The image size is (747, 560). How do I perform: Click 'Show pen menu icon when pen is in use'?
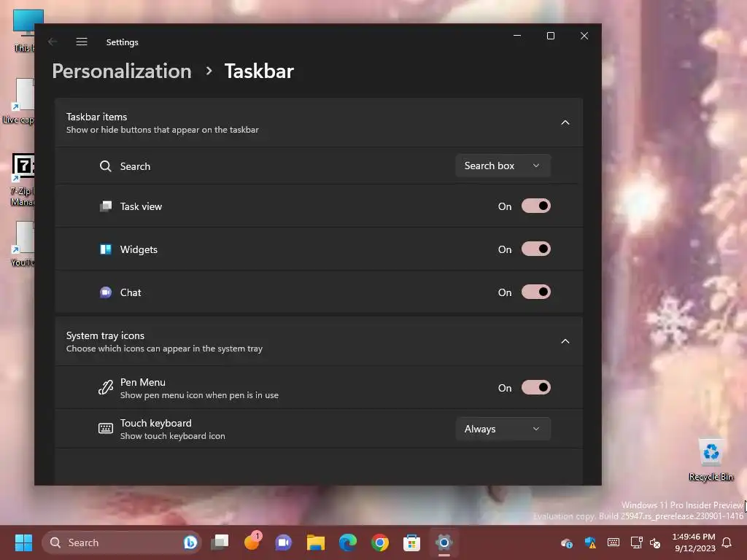pyautogui.click(x=199, y=395)
